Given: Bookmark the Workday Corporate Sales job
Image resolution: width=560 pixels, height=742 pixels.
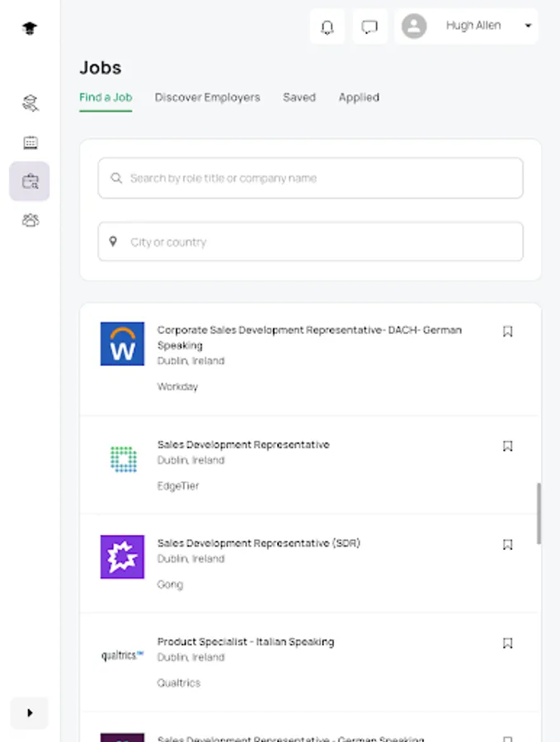Looking at the screenshot, I should coord(508,331).
